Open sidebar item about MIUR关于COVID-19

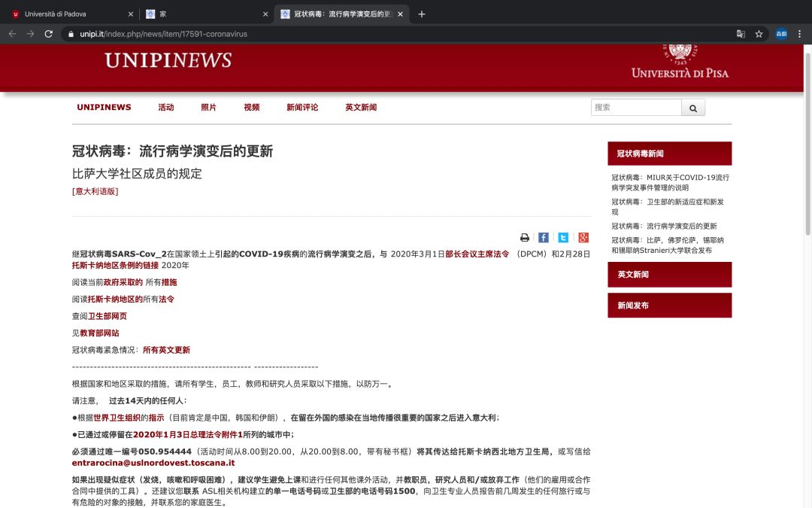[x=670, y=182]
